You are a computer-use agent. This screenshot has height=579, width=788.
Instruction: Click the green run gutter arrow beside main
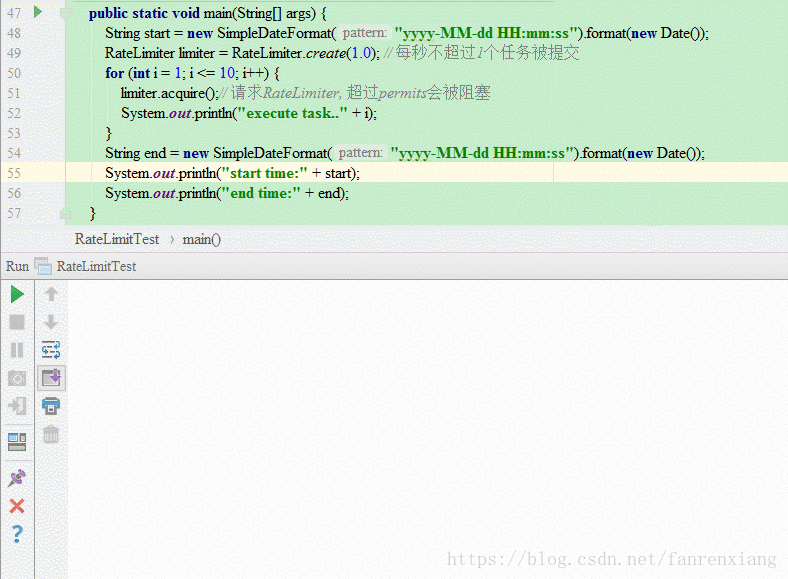click(x=38, y=12)
